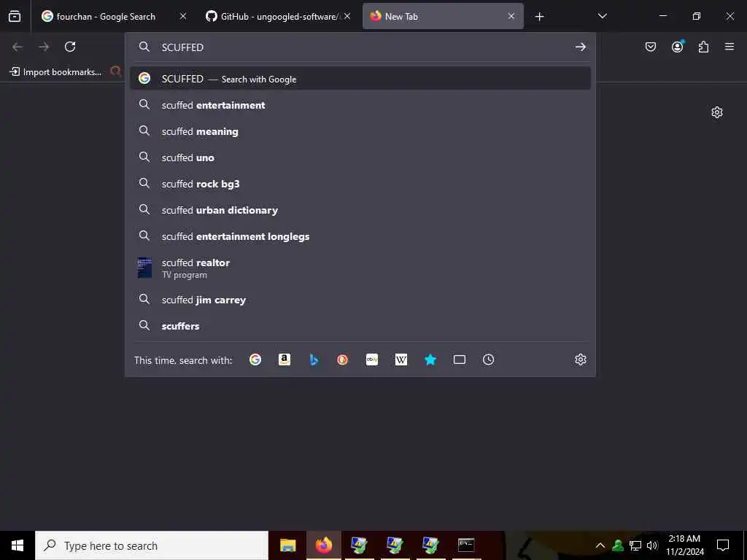Open the notification center
Viewport: 747px width, 560px height.
pyautogui.click(x=723, y=545)
